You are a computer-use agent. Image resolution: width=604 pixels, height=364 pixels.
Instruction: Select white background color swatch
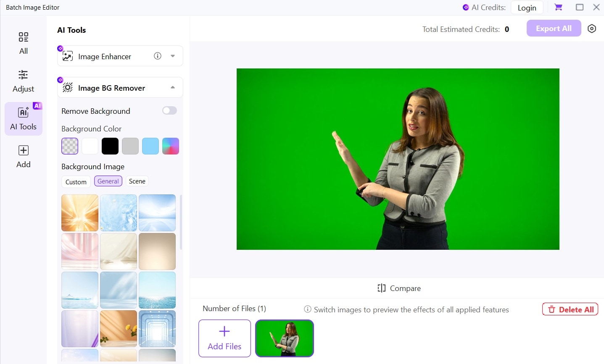click(90, 146)
